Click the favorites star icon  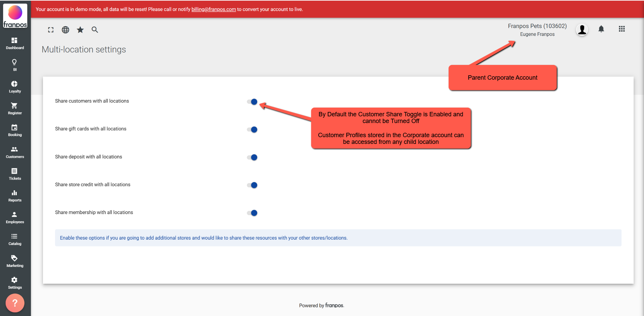pos(80,30)
